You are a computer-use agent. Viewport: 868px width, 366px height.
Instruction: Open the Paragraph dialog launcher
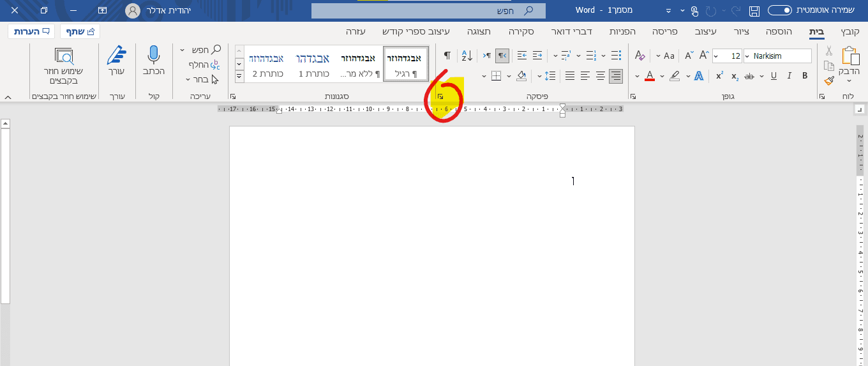440,96
